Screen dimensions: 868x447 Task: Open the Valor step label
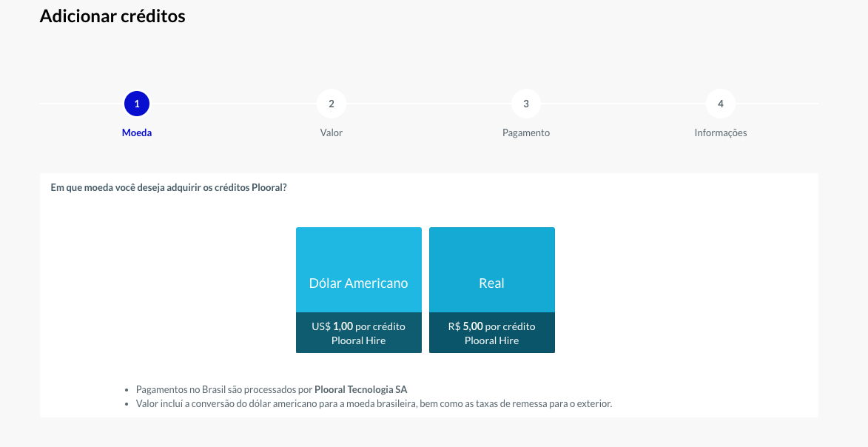(x=331, y=133)
